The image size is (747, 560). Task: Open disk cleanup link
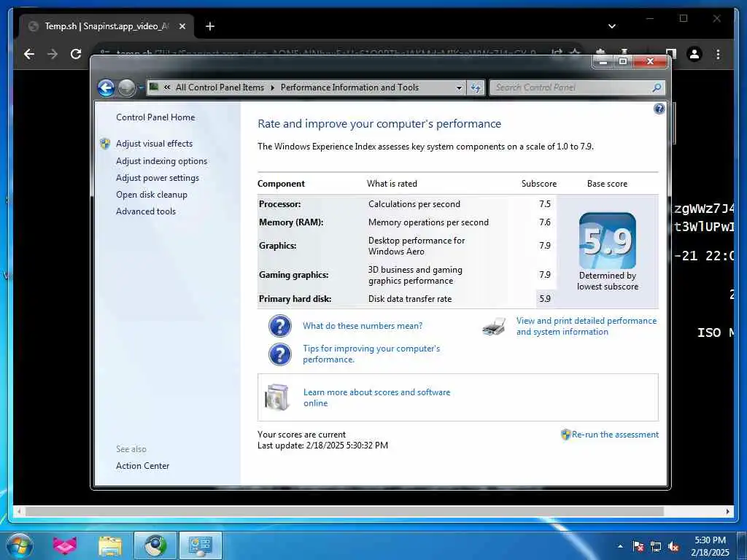[152, 194]
